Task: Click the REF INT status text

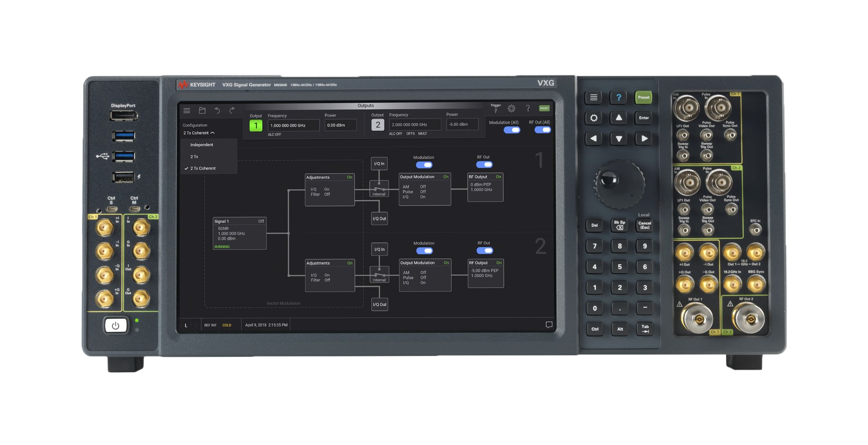Action: (x=210, y=325)
